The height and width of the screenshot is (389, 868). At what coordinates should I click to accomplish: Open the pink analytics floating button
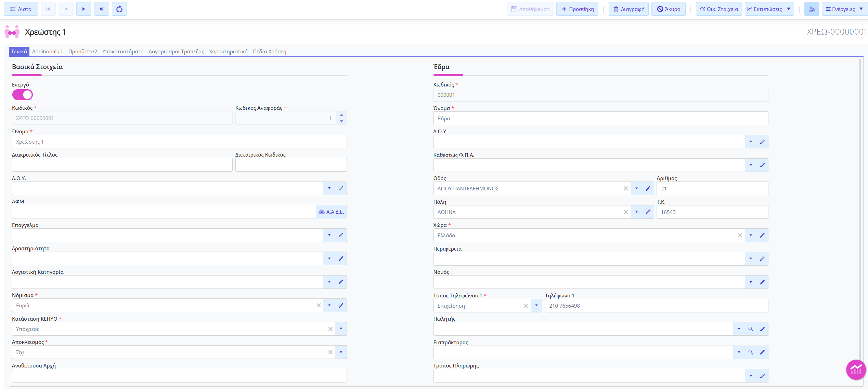[856, 370]
